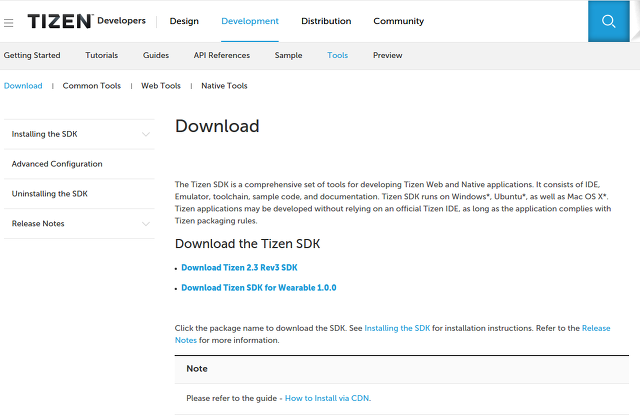This screenshot has width=640, height=417.
Task: Click the Download the Tizen SDK heading
Action: click(x=247, y=244)
